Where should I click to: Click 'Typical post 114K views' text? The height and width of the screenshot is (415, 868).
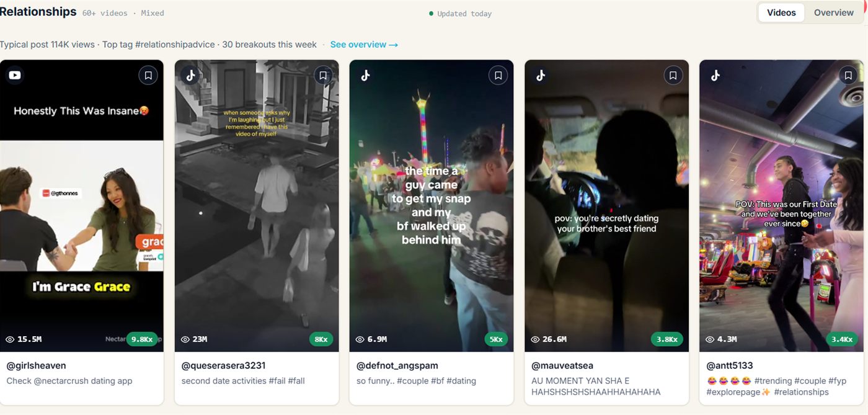coord(47,45)
